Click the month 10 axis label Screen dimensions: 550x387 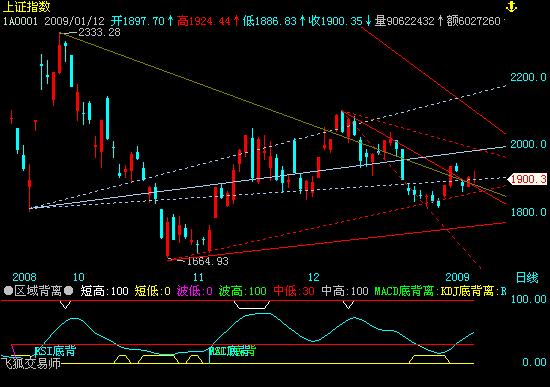tap(79, 277)
